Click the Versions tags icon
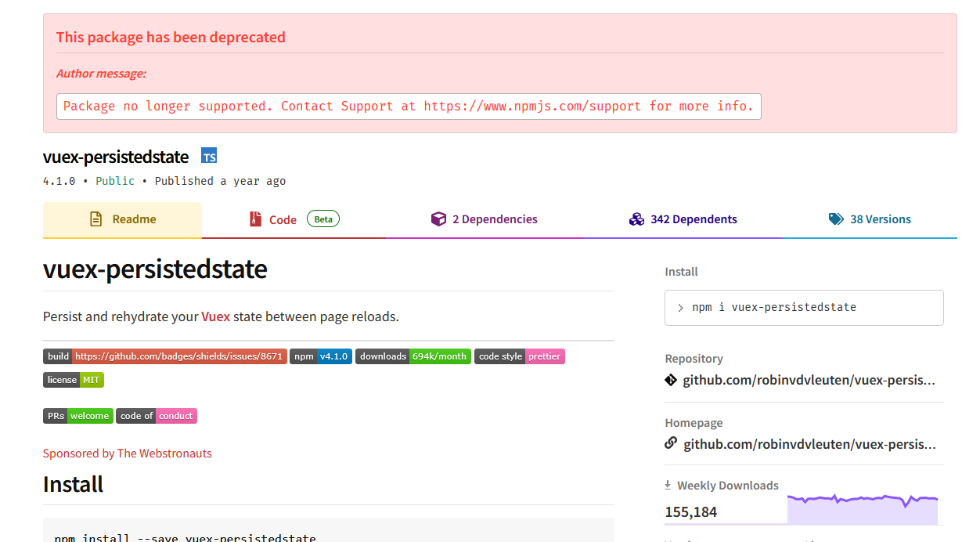Image resolution: width=980 pixels, height=542 pixels. click(836, 219)
